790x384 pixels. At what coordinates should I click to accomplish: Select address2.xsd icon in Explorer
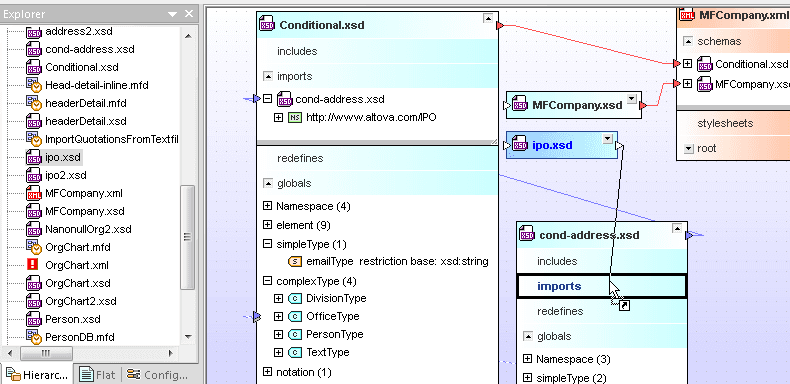point(34,32)
